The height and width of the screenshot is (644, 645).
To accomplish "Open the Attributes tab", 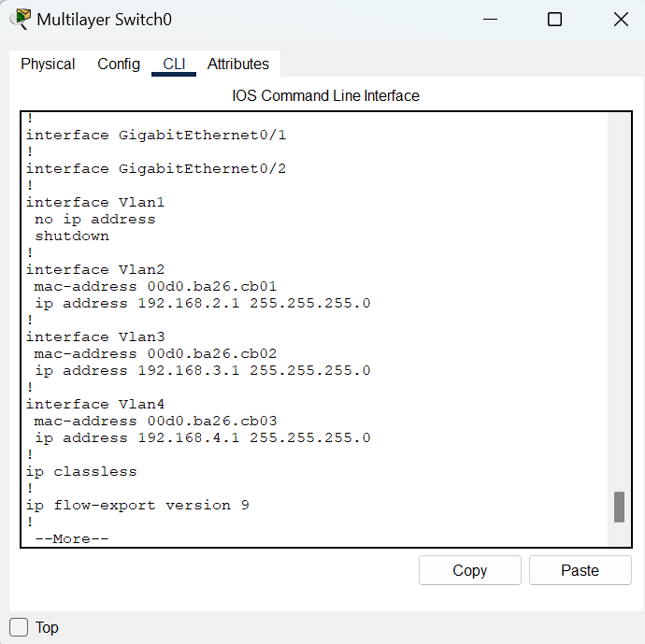I will click(x=237, y=64).
